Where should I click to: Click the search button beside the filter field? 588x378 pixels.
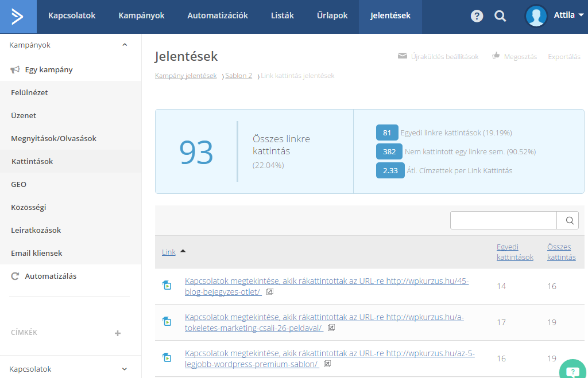568,220
